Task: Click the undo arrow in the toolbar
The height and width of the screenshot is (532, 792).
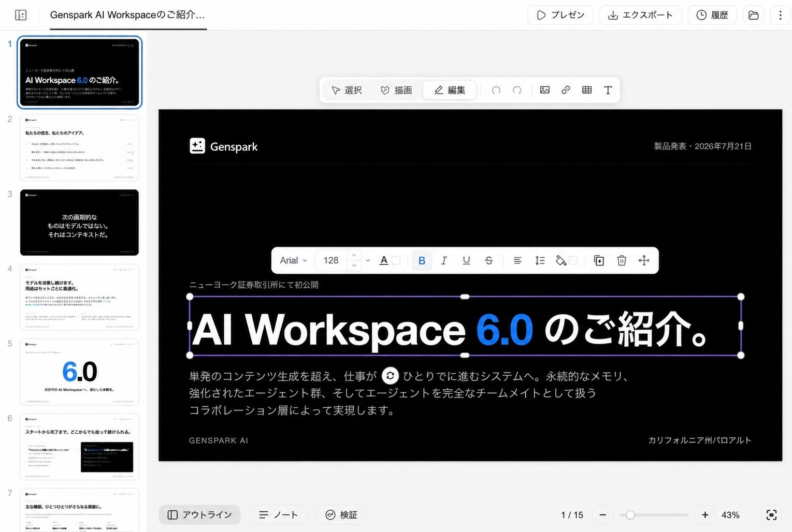Action: click(496, 90)
